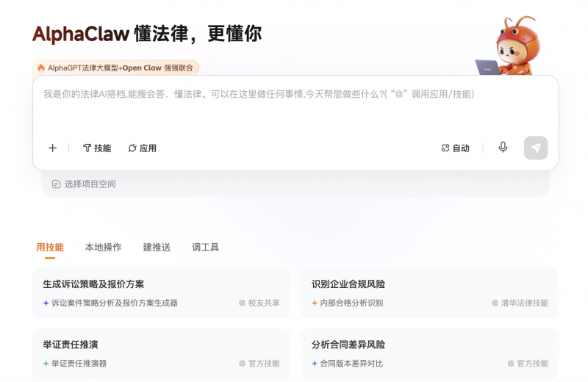Click 合同版本差异对比 skill label

pyautogui.click(x=351, y=363)
